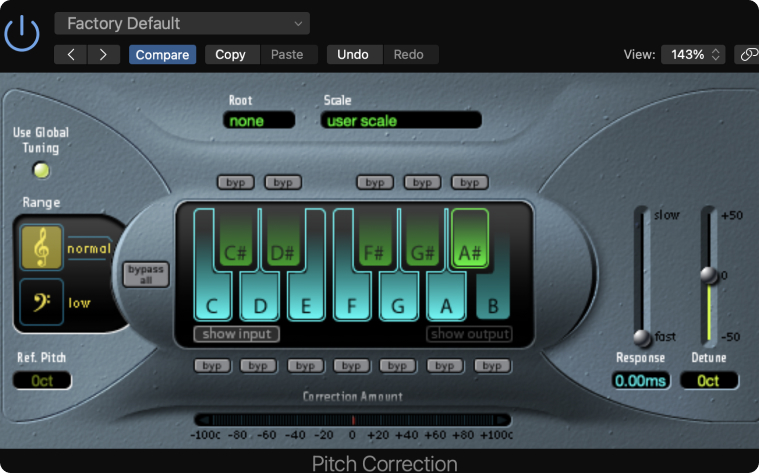Toggle the show output button
This screenshot has width=759, height=473.
click(470, 334)
